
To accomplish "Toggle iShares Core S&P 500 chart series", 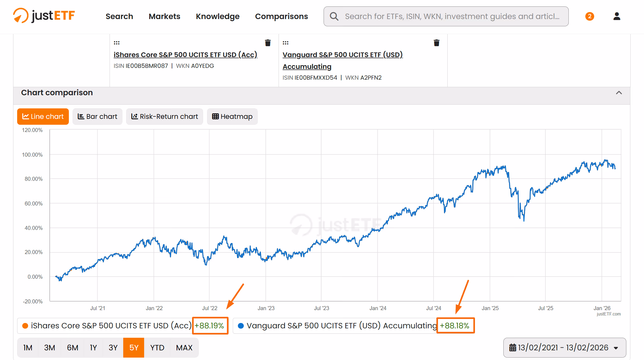I will pos(111,326).
